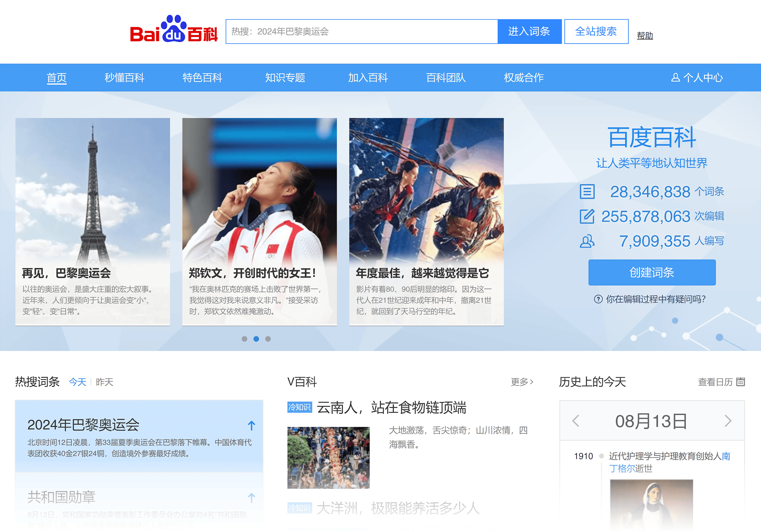Focus the search box with 热搜 placeholder
Viewport: 761px width, 532px height.
coord(362,31)
